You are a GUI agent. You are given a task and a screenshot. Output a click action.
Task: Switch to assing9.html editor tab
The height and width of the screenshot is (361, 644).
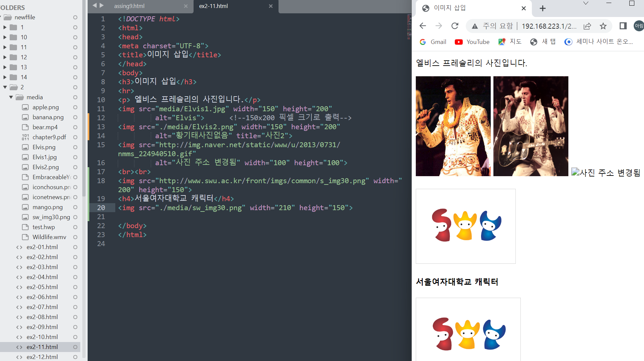pos(129,6)
